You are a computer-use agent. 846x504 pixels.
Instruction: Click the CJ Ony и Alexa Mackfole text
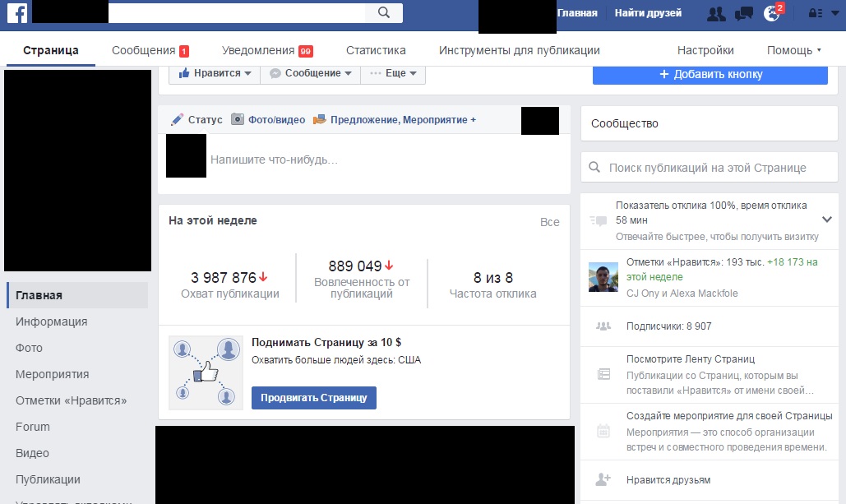(682, 293)
